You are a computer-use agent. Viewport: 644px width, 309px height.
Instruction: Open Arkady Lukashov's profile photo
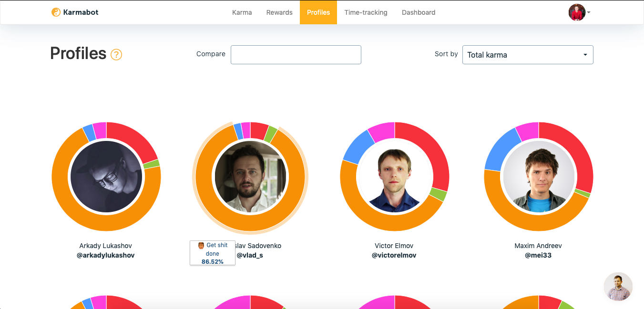pyautogui.click(x=106, y=177)
